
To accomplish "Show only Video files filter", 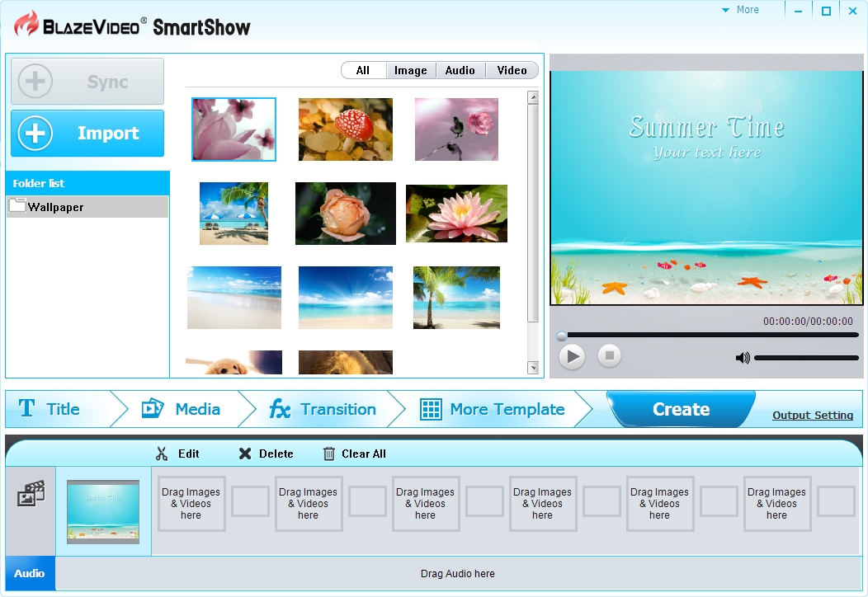I will (x=512, y=71).
